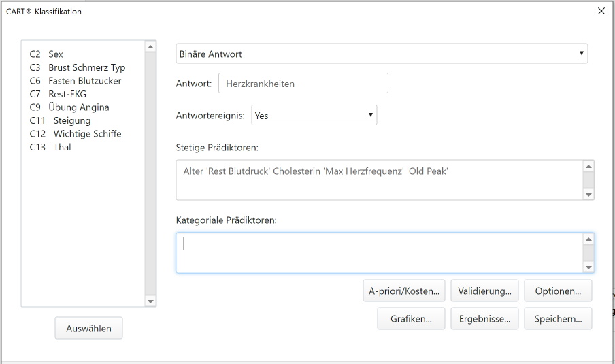Open the Ergebnisse settings
Screen dimensions: 615x364
point(484,318)
